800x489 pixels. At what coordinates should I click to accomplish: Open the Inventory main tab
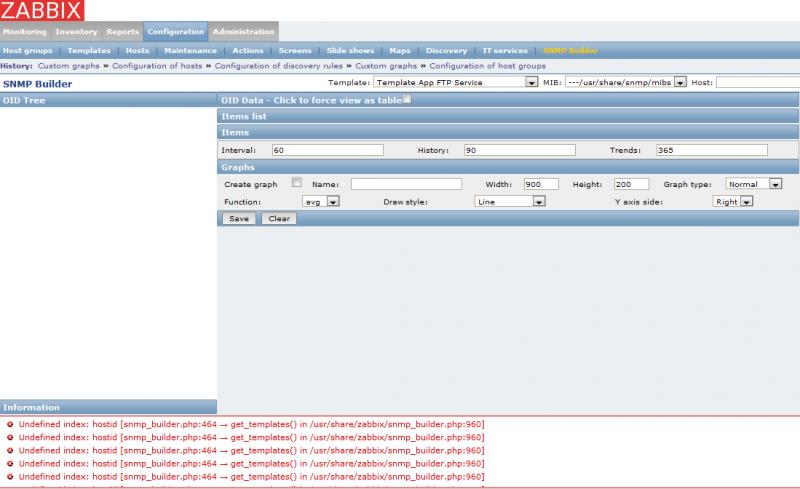click(x=76, y=32)
